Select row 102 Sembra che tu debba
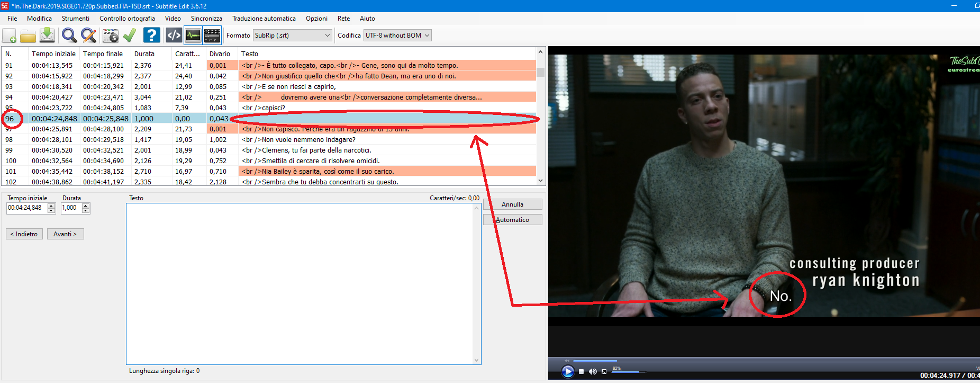Viewport: 980px width, 383px height. 269,182
